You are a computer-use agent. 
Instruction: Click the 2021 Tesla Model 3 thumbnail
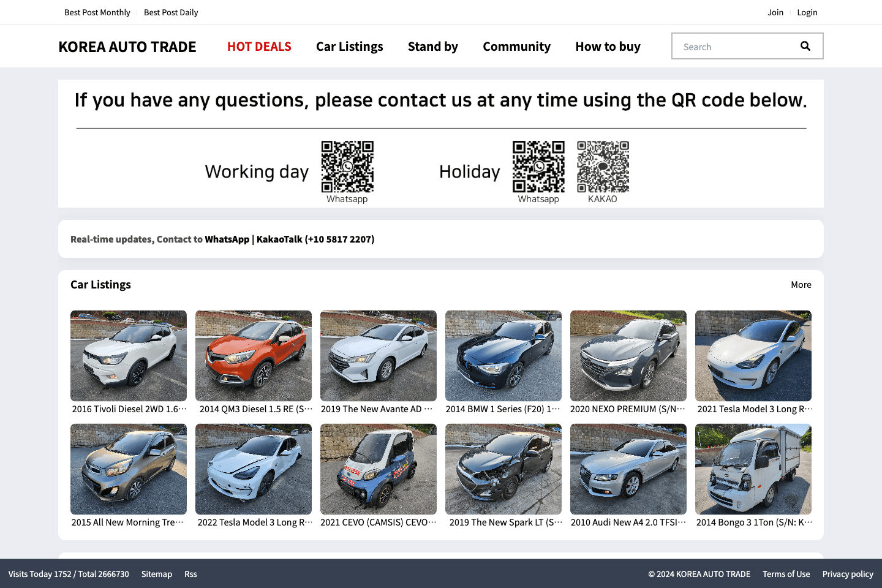[x=753, y=356]
